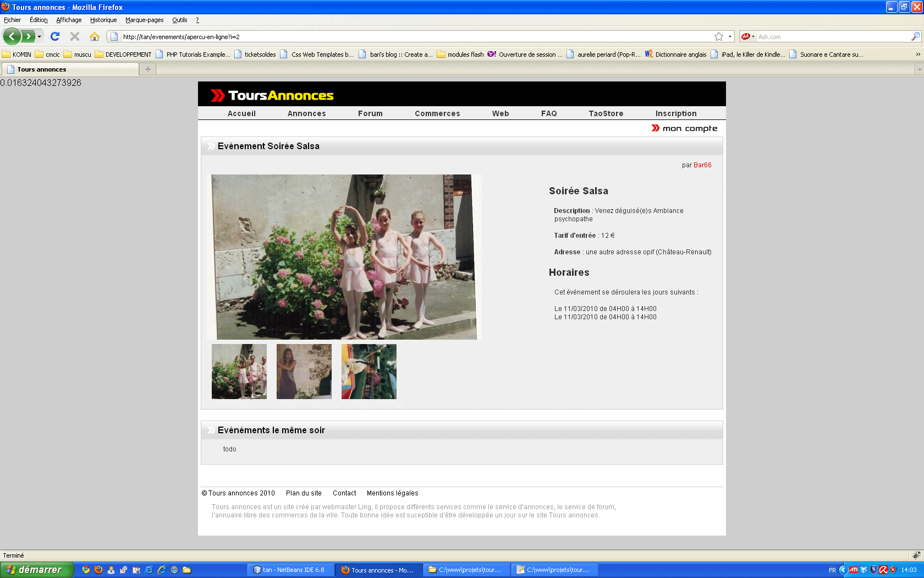Select the first ballerinas thumbnail
924x578 pixels.
(x=239, y=372)
